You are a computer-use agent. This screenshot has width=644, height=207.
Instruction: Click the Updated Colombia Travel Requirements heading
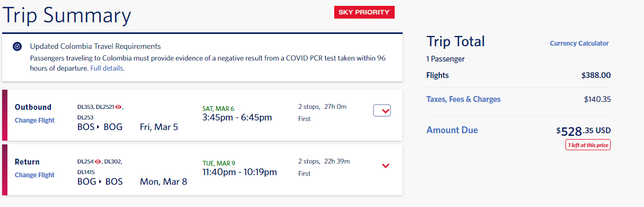tap(95, 46)
